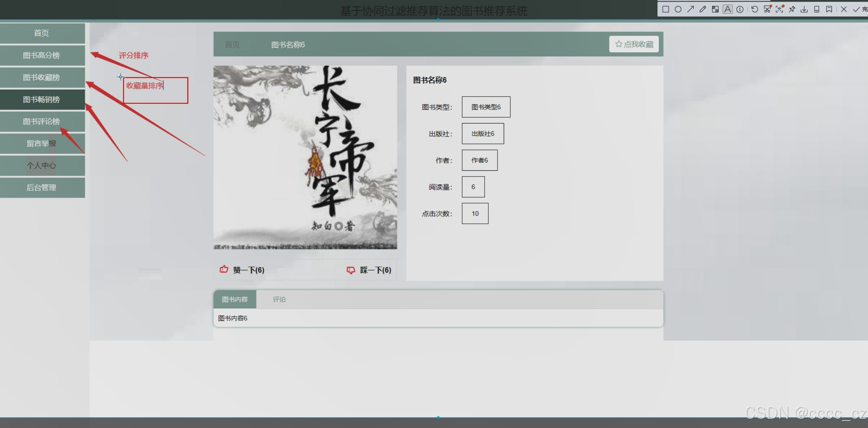Viewport: 868px width, 428px height.
Task: Click the bold 图书名称6 heading in details
Action: [x=430, y=80]
